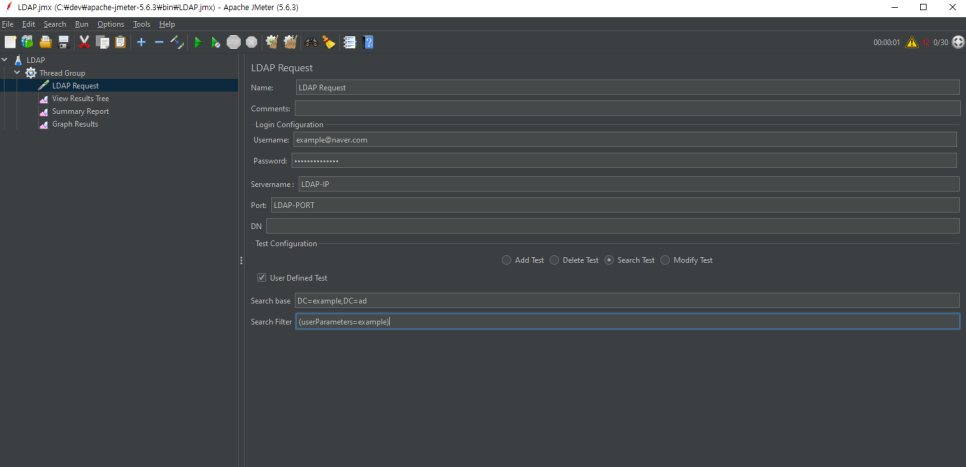Open the Function Helper dialog icon
This screenshot has width=966, height=467.
(350, 42)
